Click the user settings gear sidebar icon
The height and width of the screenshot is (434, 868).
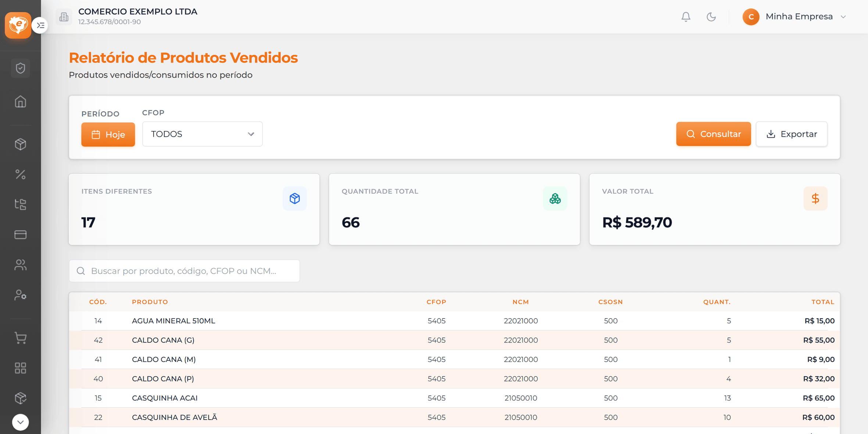[21, 295]
